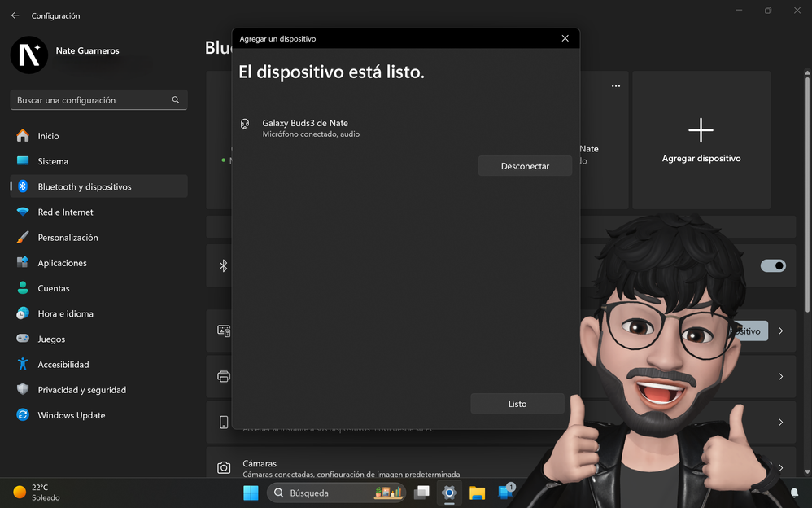This screenshot has height=508, width=812.
Task: Open Accesibilidad settings
Action: click(99, 365)
